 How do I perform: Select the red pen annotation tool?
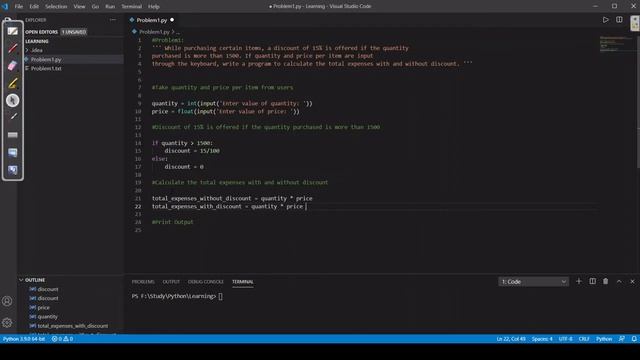pos(13,49)
